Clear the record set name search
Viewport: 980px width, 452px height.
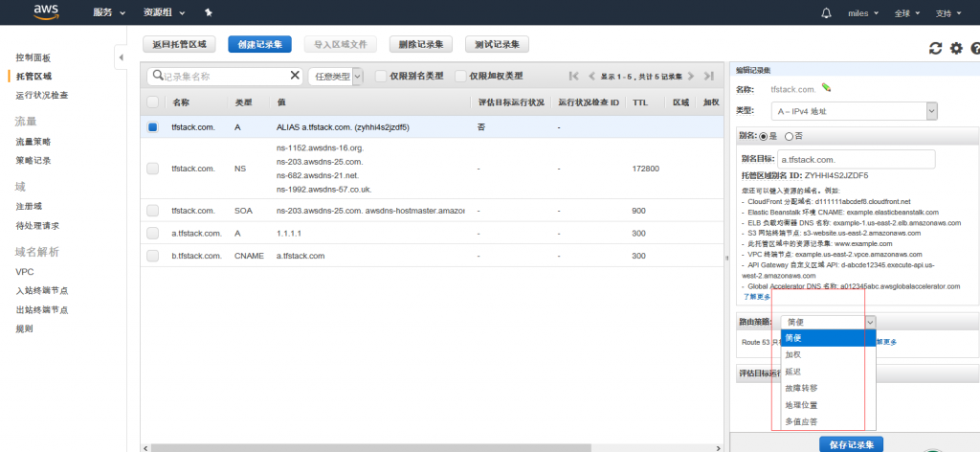tap(295, 76)
